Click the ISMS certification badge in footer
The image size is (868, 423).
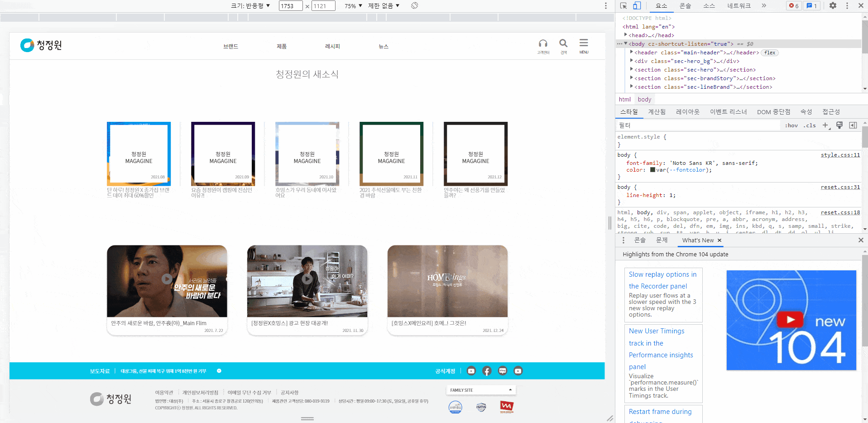pyautogui.click(x=481, y=407)
